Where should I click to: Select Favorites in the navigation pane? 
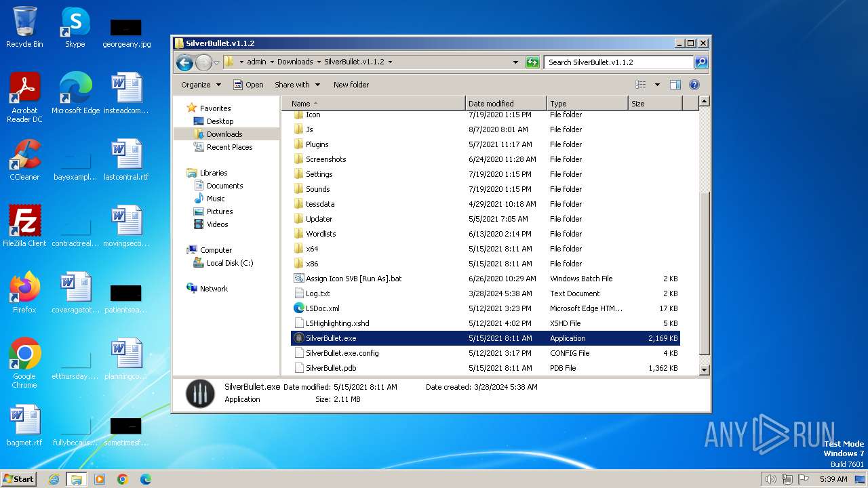coord(215,108)
